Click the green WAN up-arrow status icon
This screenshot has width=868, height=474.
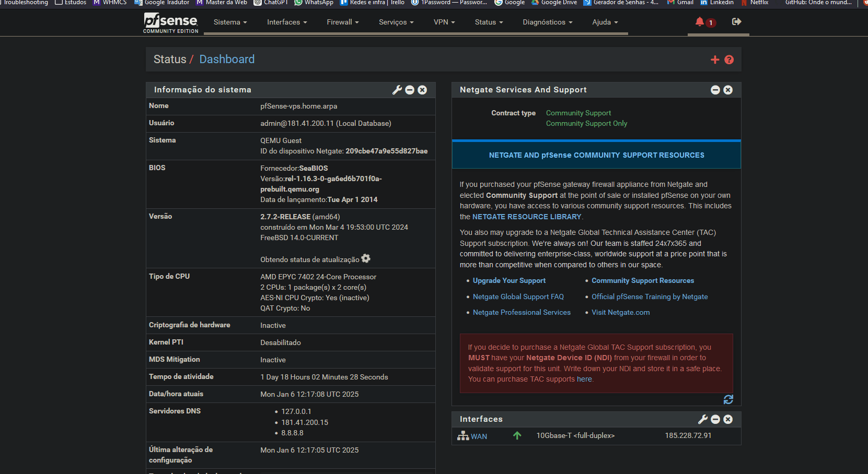tap(517, 435)
